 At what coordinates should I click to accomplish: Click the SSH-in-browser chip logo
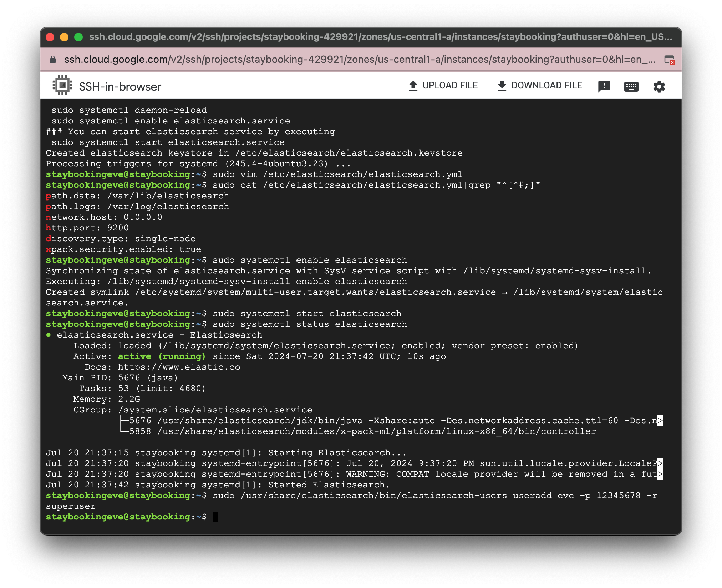pos(62,85)
